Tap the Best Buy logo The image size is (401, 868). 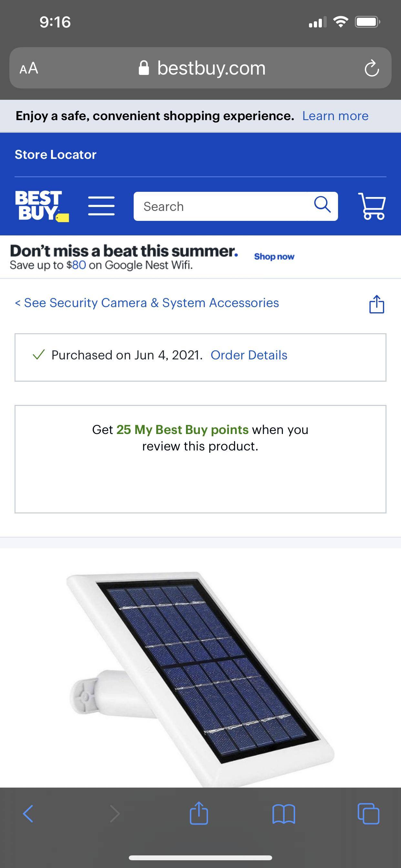point(42,206)
